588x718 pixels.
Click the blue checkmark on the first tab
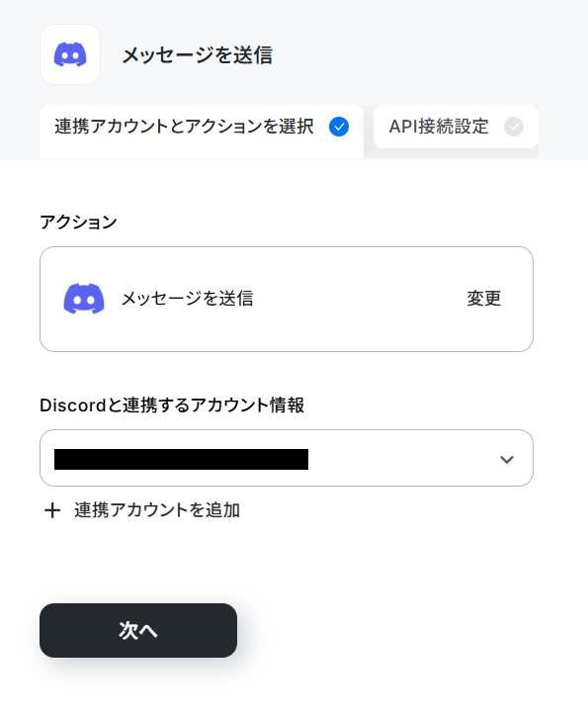click(x=339, y=127)
